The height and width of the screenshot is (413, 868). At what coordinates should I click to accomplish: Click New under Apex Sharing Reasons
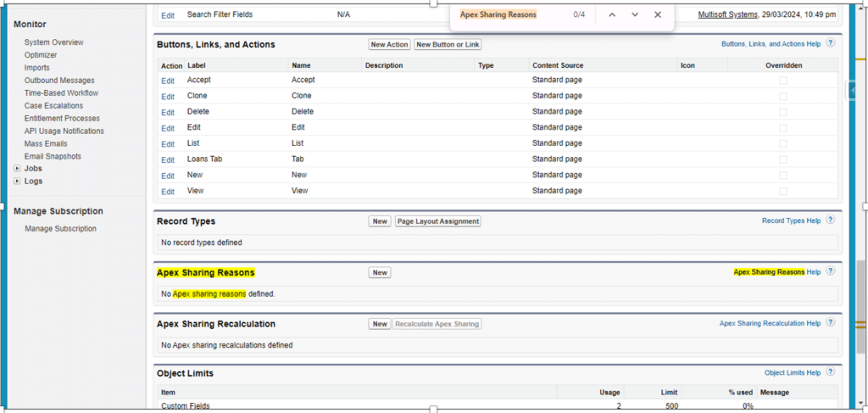tap(380, 272)
